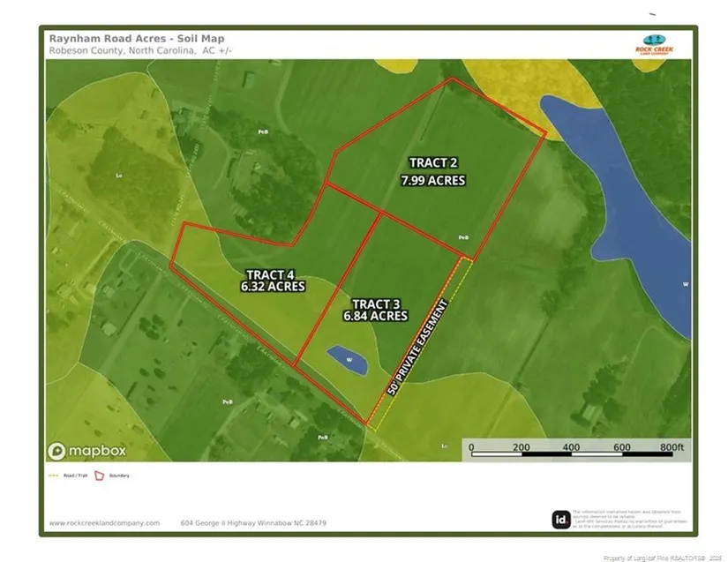Click the 800ft end of the scale bar

pos(672,447)
